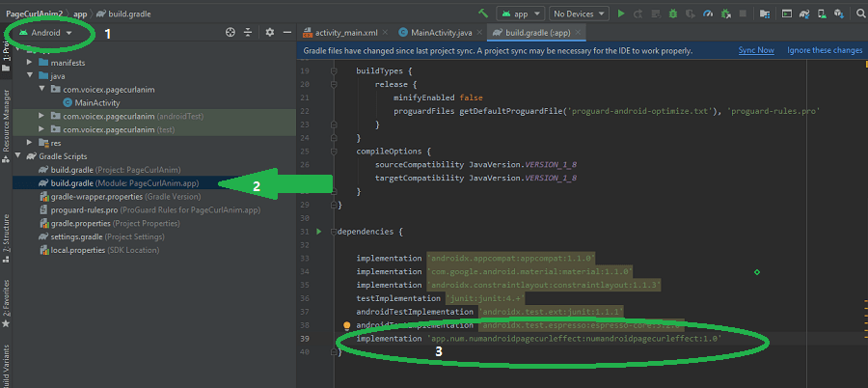The image size is (868, 388).
Task: Click Run with Coverage icon
Action: (x=690, y=14)
